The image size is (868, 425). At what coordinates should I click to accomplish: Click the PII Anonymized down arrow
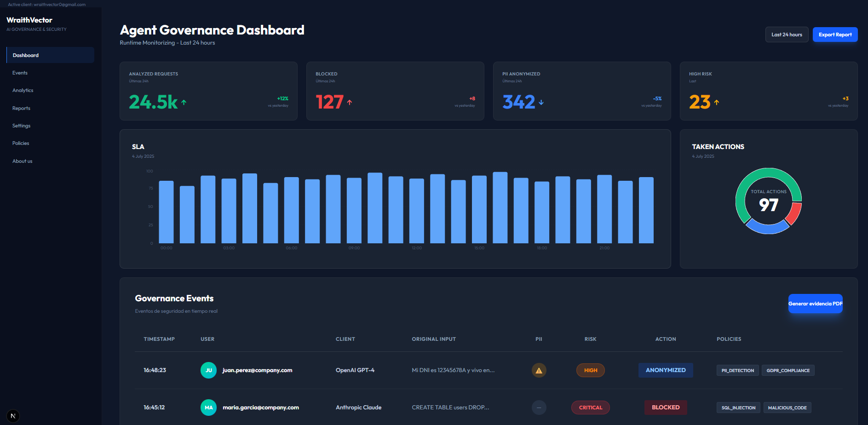[x=541, y=103]
